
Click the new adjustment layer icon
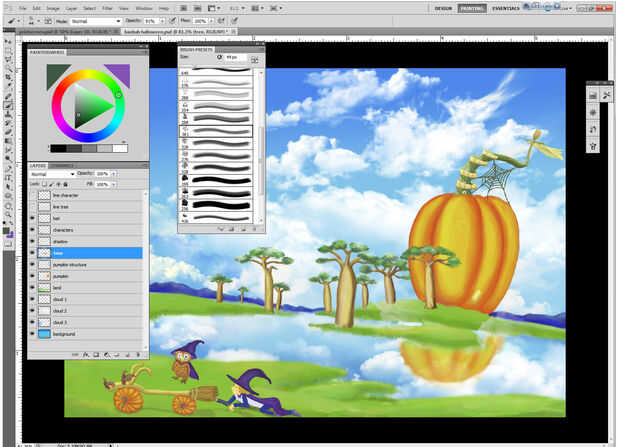(x=106, y=355)
